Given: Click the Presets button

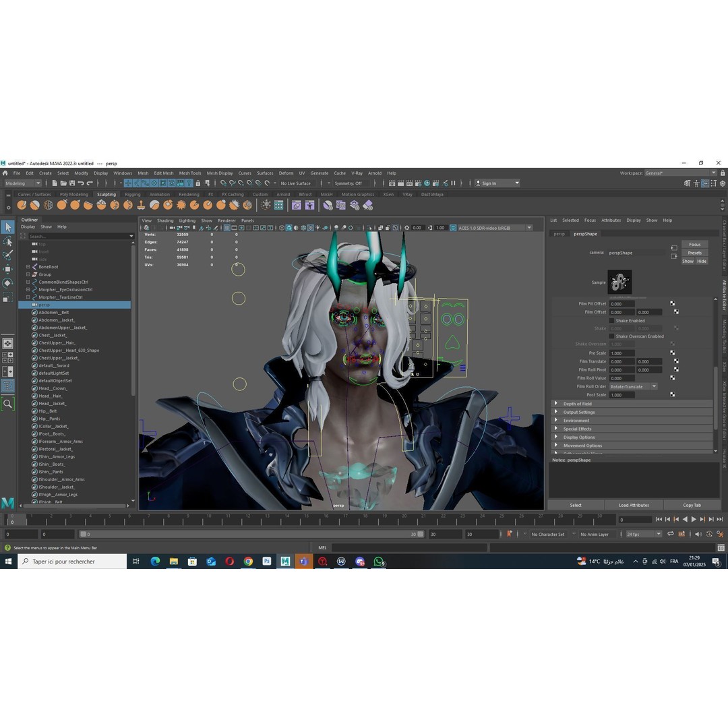Looking at the screenshot, I should (694, 253).
